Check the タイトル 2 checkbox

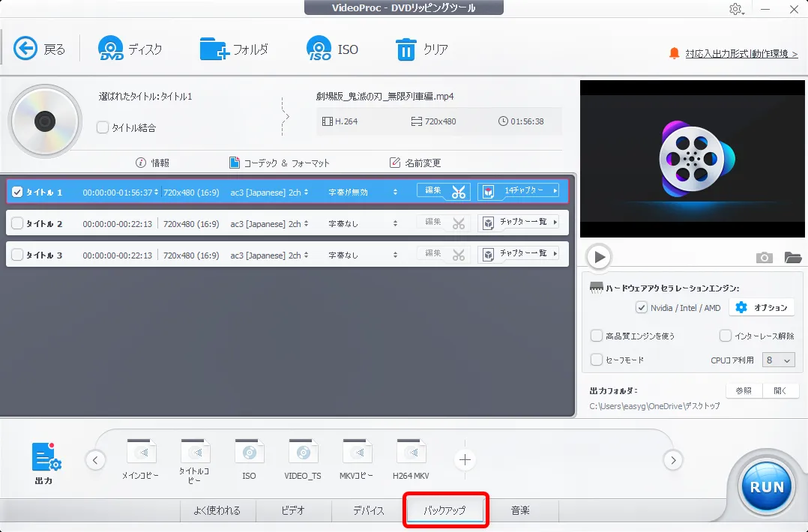click(x=17, y=223)
